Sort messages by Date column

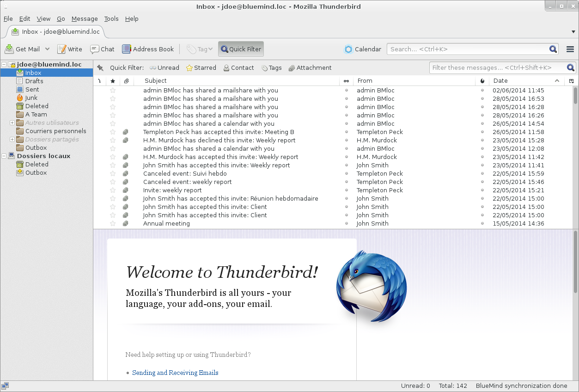tap(527, 81)
